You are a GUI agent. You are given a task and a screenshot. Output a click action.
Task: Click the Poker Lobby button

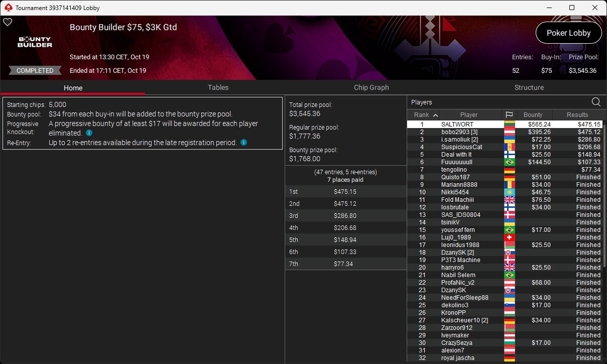[568, 33]
